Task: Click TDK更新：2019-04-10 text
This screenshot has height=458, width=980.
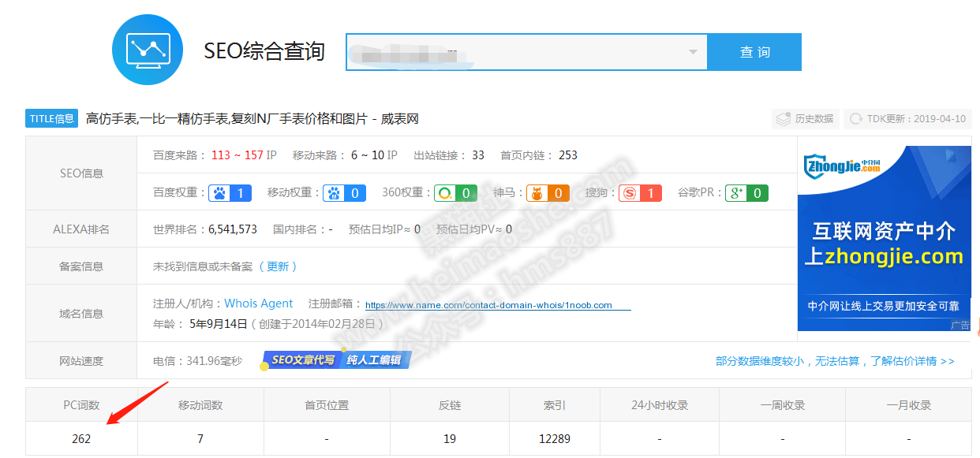Action: tap(916, 119)
